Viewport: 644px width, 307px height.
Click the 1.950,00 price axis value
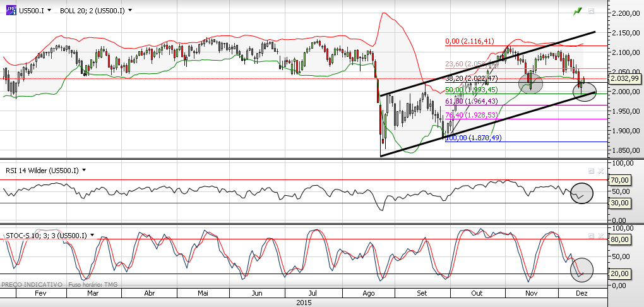(x=627, y=111)
